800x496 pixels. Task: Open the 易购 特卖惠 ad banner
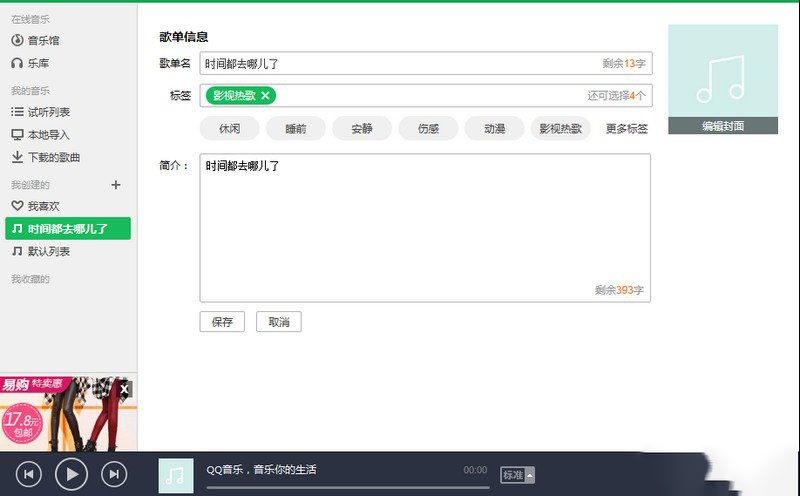[x=68, y=414]
